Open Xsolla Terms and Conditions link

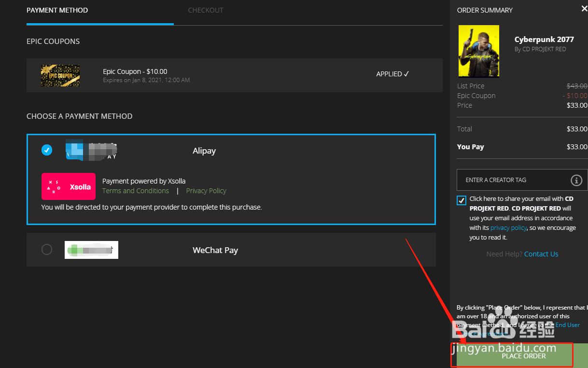click(x=136, y=191)
